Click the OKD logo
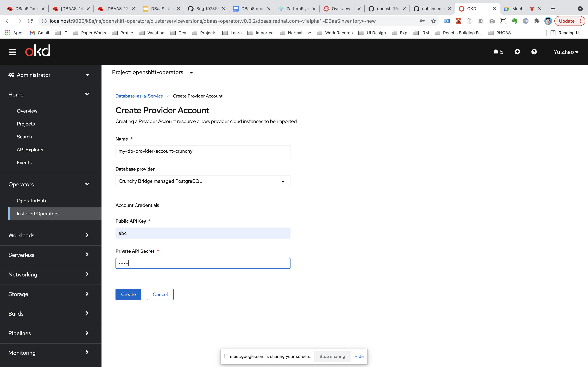 point(38,51)
